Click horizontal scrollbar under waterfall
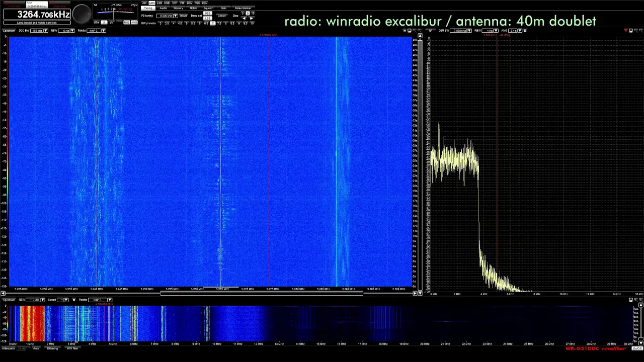The image size is (644, 362). 262,293
